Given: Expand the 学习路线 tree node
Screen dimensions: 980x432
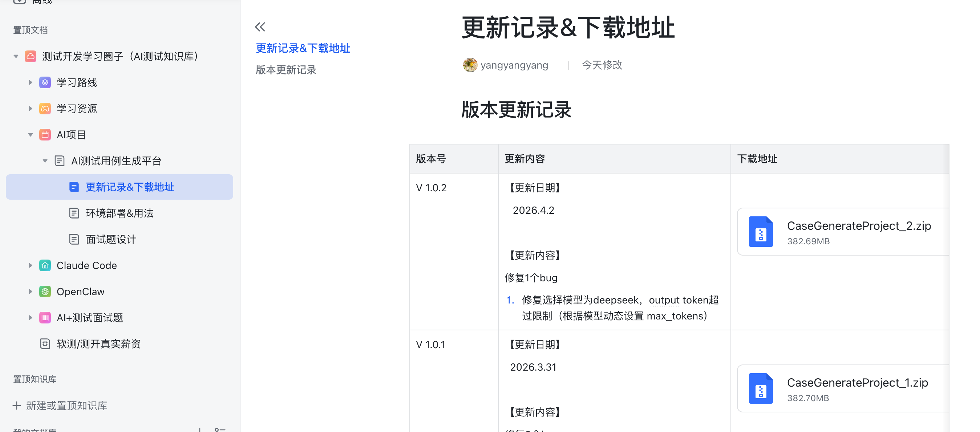Looking at the screenshot, I should 31,82.
